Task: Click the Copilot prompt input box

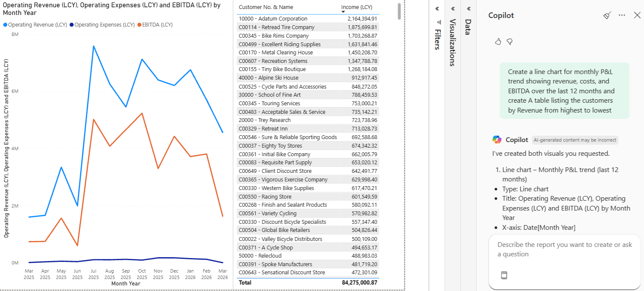Action: (564, 249)
